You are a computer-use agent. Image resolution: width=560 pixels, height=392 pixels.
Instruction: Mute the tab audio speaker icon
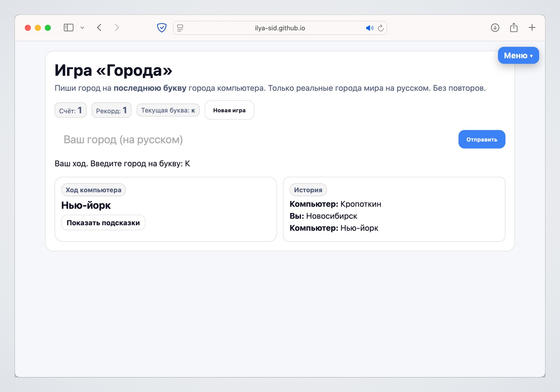[369, 28]
